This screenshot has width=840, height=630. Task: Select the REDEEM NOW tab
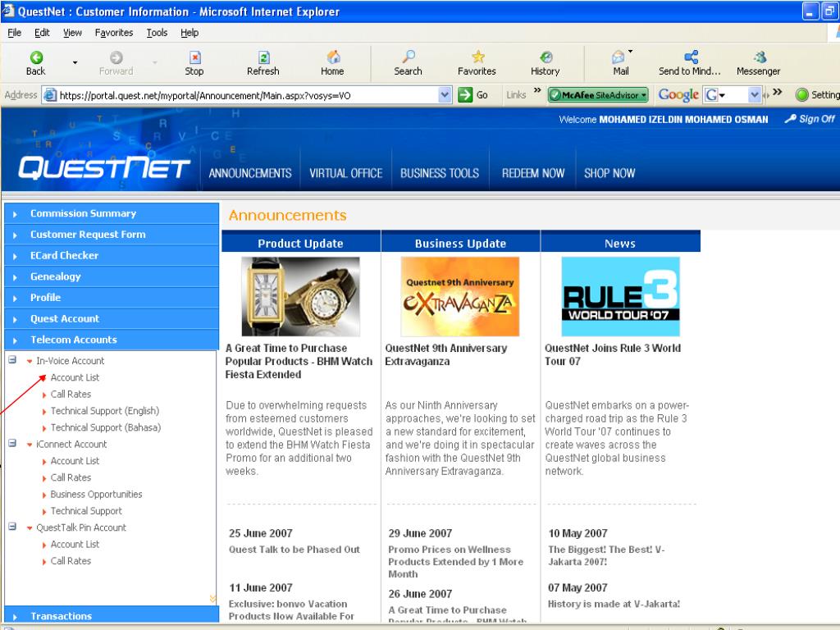point(533,173)
